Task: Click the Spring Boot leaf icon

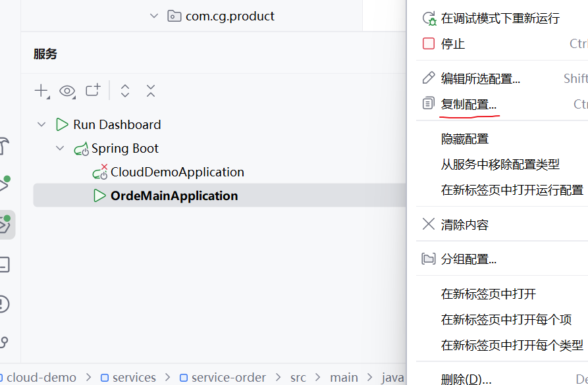Action: (82, 149)
